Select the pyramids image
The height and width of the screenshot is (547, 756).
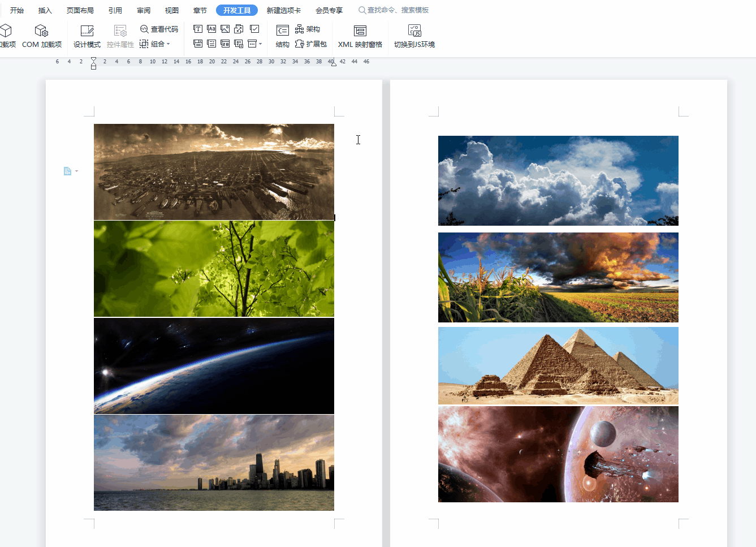pos(558,365)
